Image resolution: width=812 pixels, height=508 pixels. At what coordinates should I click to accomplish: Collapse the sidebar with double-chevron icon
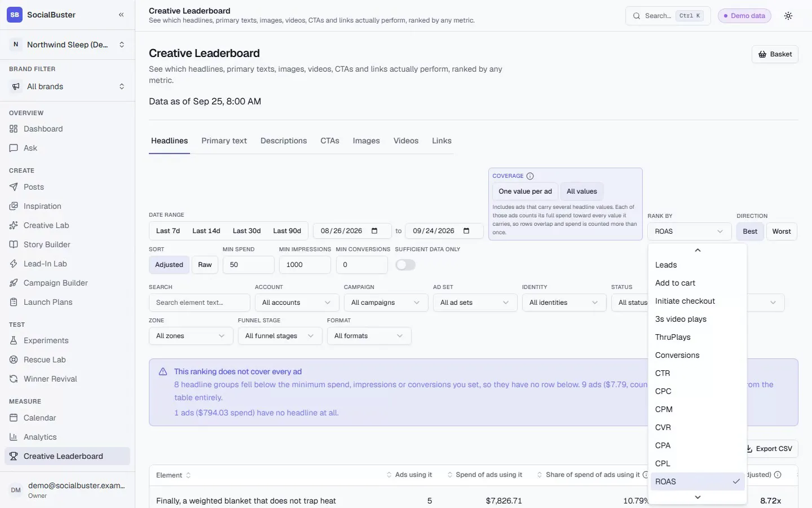click(x=121, y=15)
